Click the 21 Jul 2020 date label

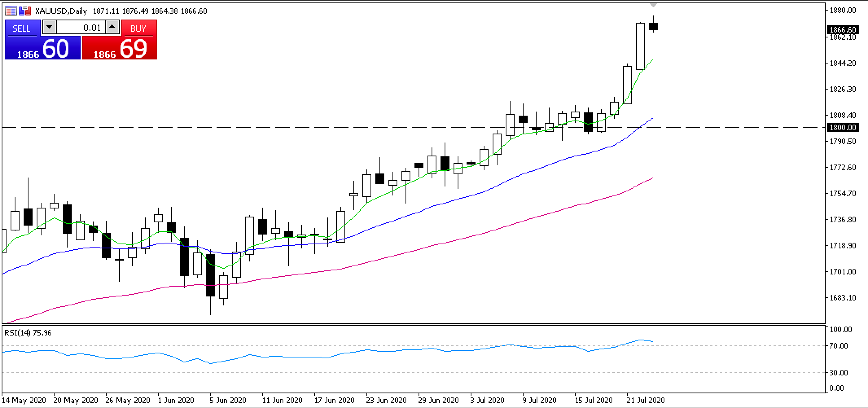[645, 400]
